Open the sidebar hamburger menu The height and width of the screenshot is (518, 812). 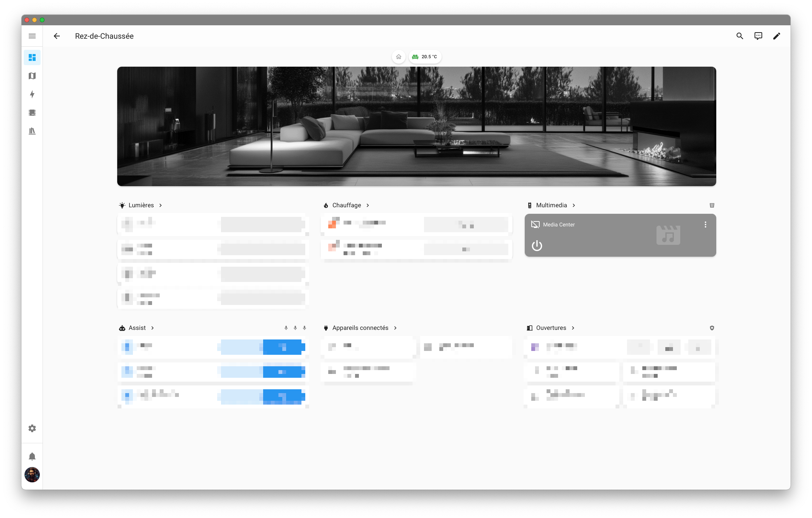coord(32,36)
